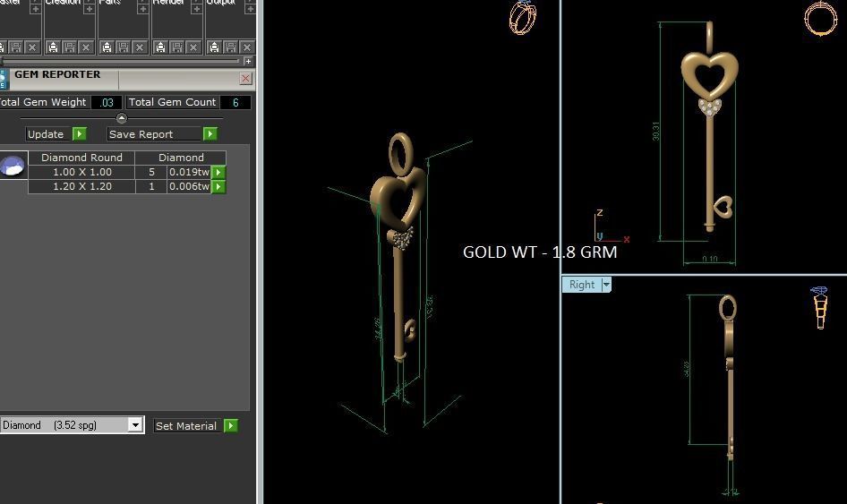Click the load icon in the Parts panel
The image size is (847, 504).
[x=107, y=47]
